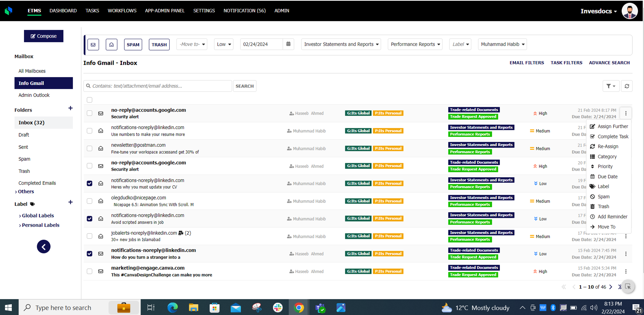The image size is (644, 315).
Task: Check the olegdudko@nicepage.com email
Action: click(x=89, y=201)
